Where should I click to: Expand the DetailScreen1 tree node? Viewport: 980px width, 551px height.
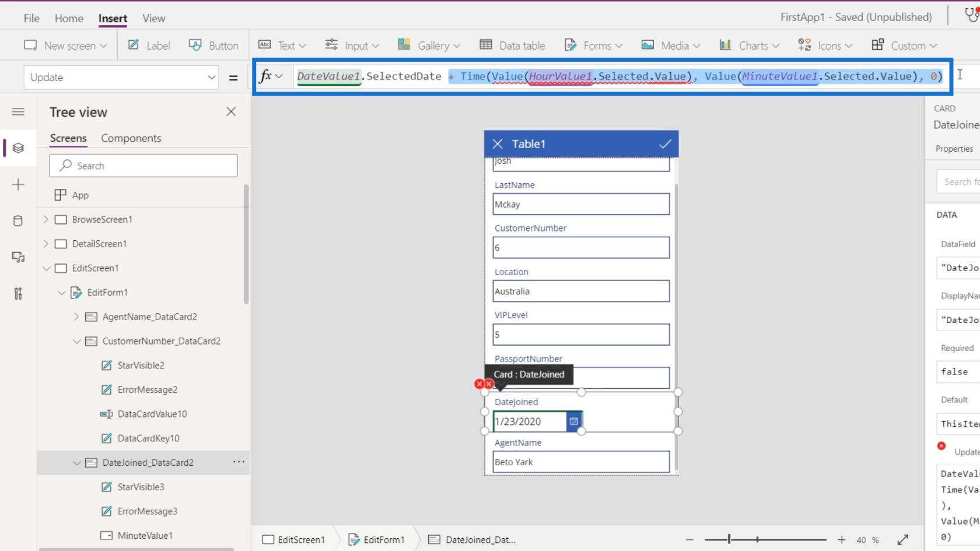pos(46,244)
